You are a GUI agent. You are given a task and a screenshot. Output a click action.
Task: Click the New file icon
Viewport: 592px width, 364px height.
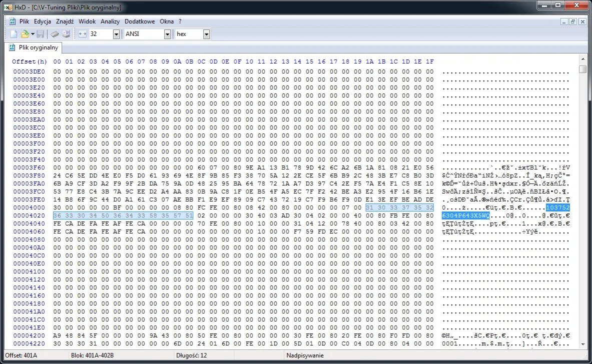click(x=14, y=34)
